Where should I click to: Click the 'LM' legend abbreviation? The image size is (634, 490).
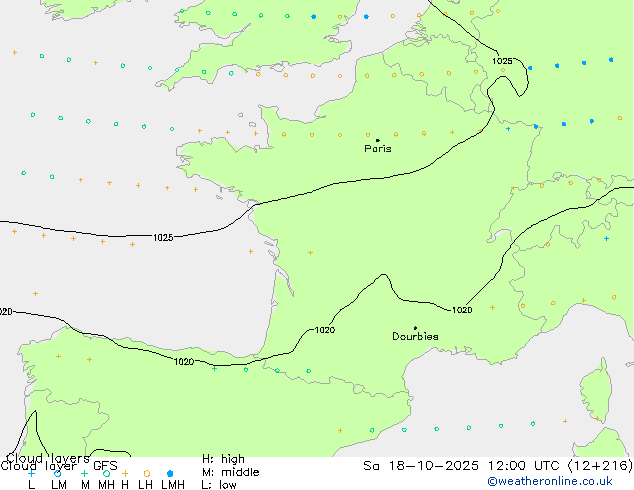pyautogui.click(x=59, y=485)
